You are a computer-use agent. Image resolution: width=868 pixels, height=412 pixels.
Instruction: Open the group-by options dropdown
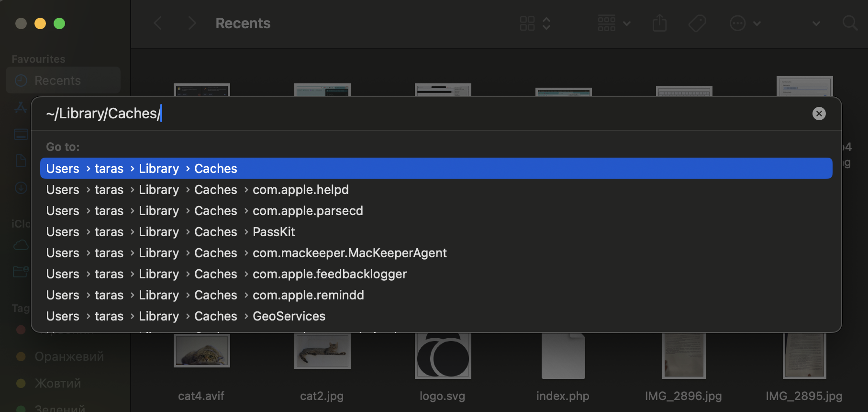point(614,23)
